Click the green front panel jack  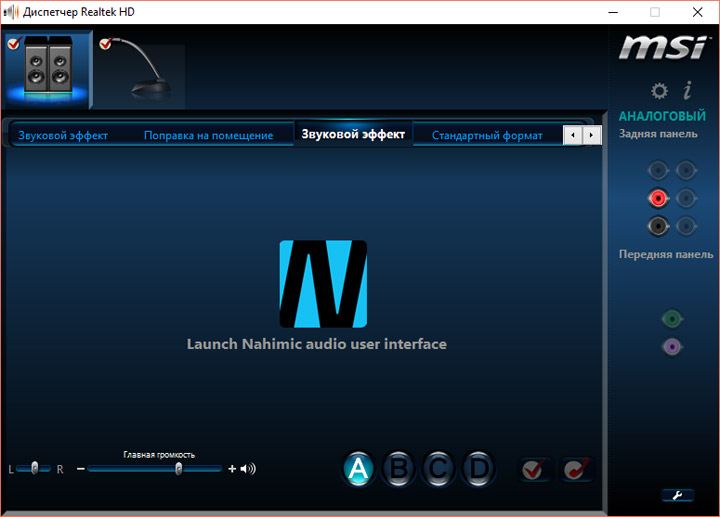click(672, 319)
